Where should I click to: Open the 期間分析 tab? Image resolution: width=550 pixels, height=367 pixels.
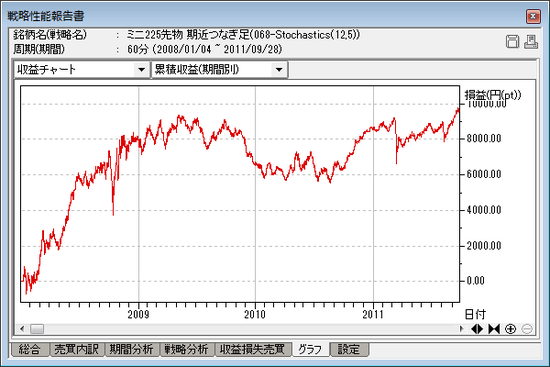click(132, 349)
